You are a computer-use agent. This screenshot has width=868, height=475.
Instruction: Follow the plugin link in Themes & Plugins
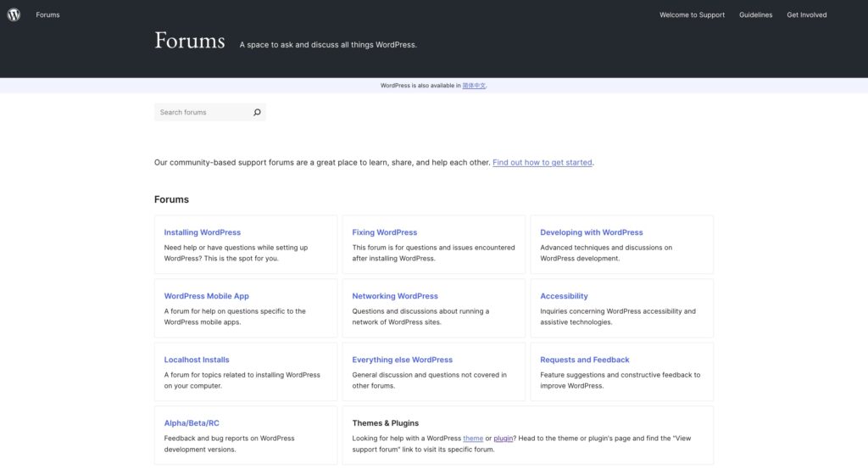503,439
